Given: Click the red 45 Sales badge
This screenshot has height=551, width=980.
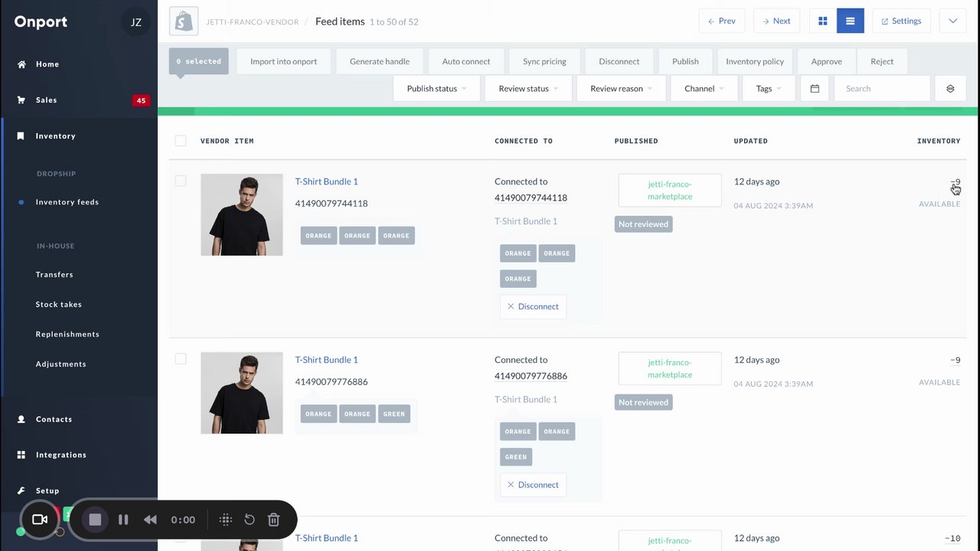Looking at the screenshot, I should [x=141, y=100].
